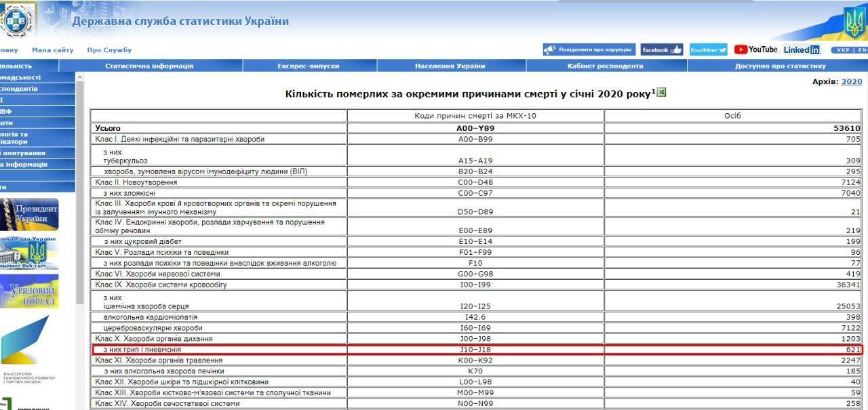Click the code J10–J18 cell
The height and width of the screenshot is (410, 868).
[475, 349]
